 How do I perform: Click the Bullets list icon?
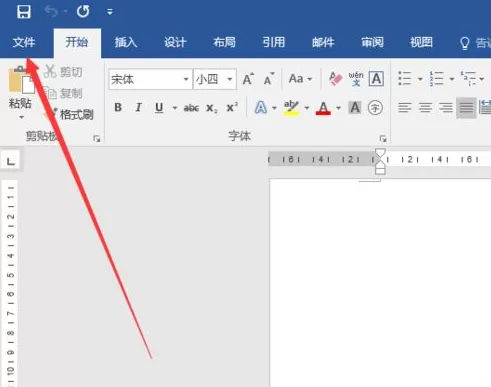pyautogui.click(x=405, y=79)
